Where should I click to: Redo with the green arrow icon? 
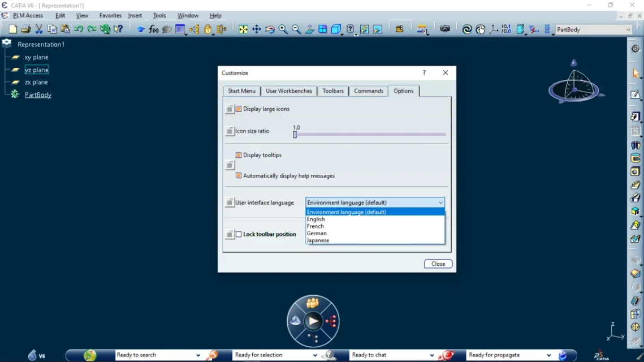click(92, 29)
